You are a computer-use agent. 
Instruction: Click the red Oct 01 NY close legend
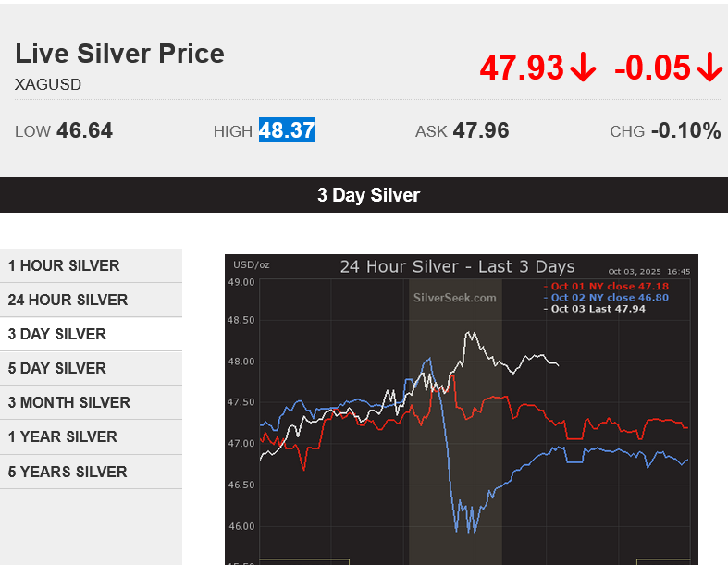606,287
